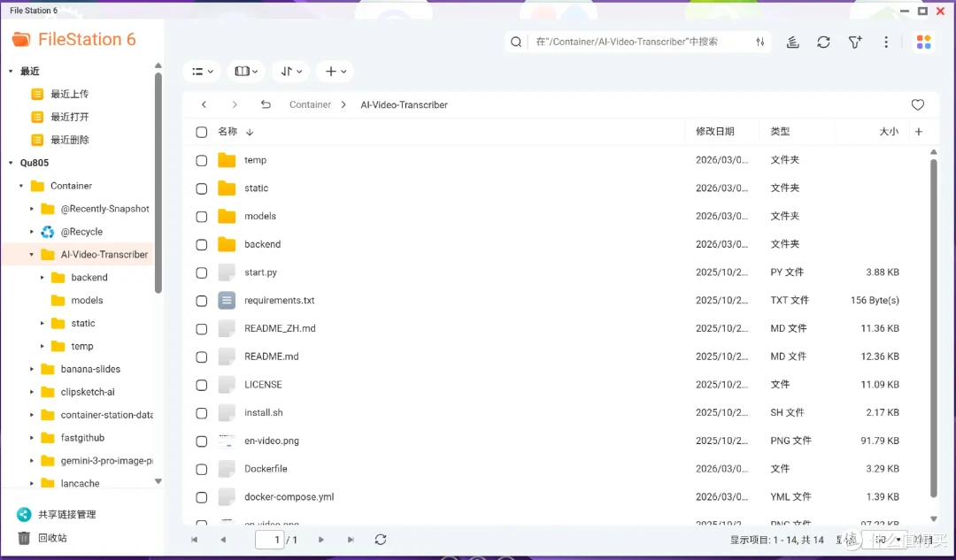Click the requirements.txt file icon

pyautogui.click(x=227, y=301)
